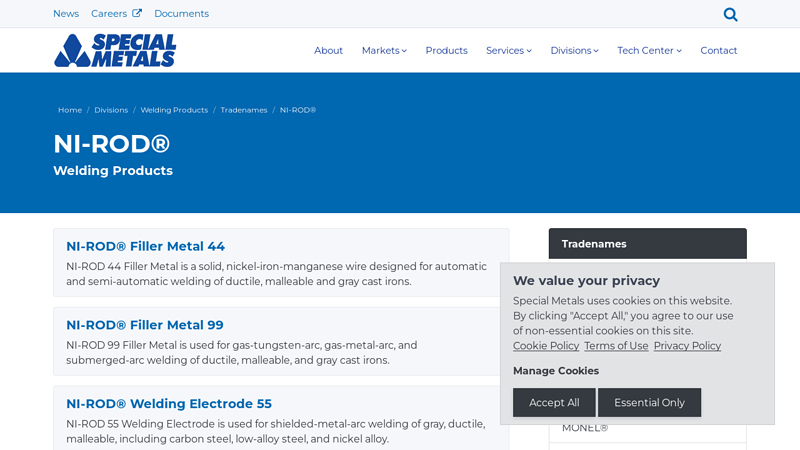Open NI-ROD Filler Metal 44 heading
Image resolution: width=800 pixels, height=450 pixels.
145,246
